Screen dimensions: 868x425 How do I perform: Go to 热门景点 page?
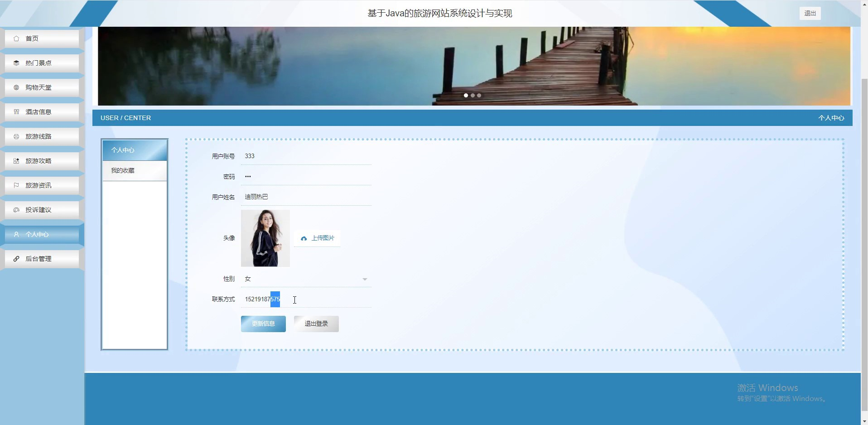(x=42, y=63)
